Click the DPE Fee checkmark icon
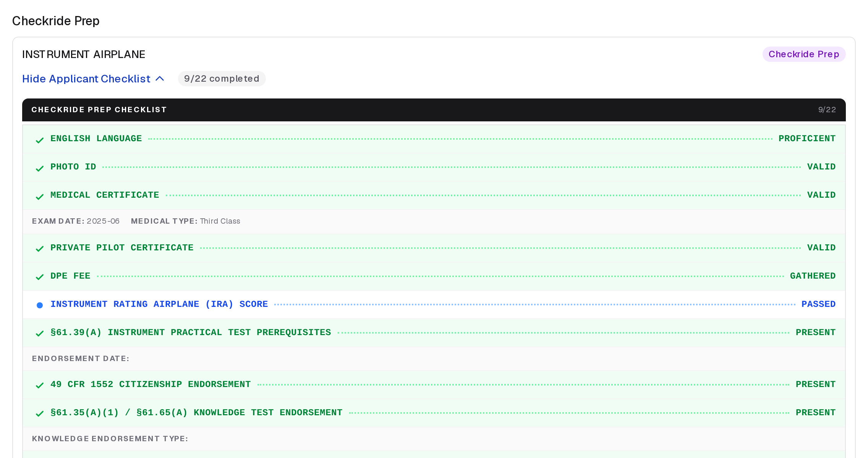 coord(39,277)
